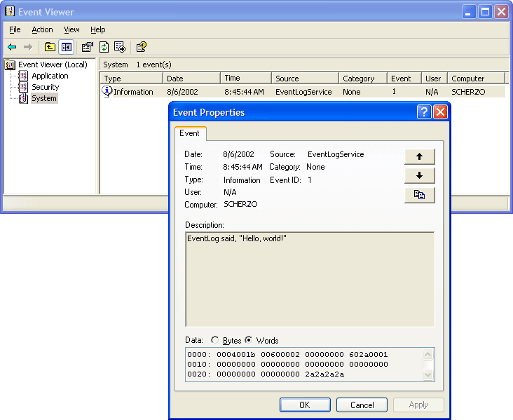
Task: Toggle the Show/Hide Console Tree icon
Action: [66, 47]
